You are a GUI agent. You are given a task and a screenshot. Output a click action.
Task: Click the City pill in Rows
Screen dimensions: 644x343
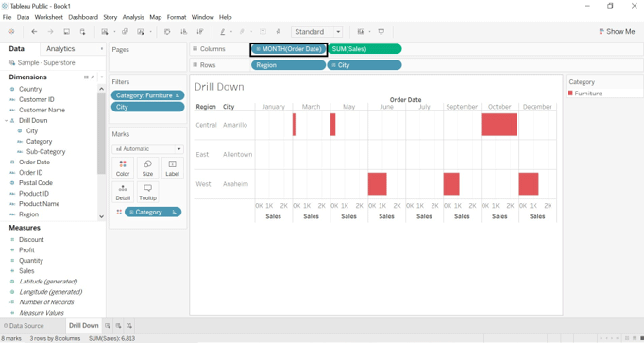364,65
